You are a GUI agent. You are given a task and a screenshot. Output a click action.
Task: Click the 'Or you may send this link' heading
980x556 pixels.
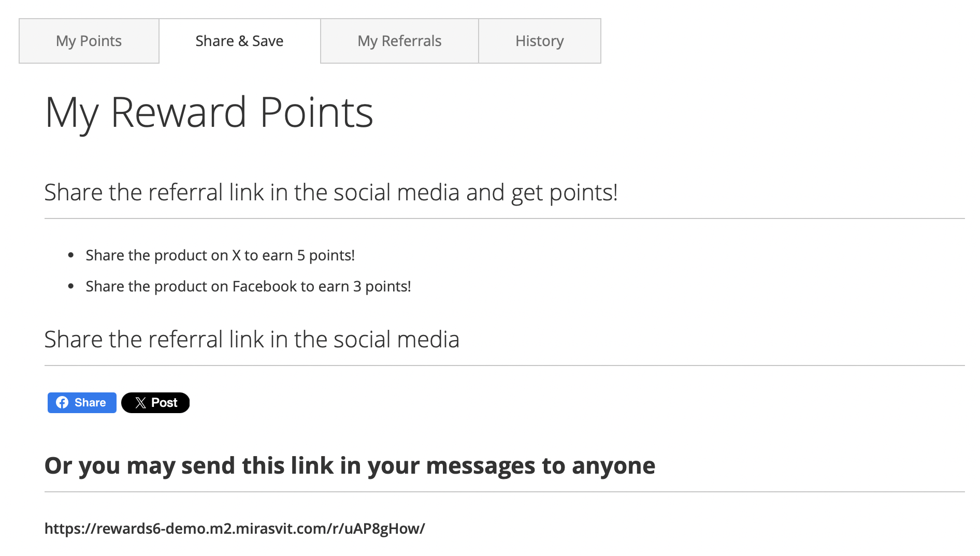pos(350,465)
